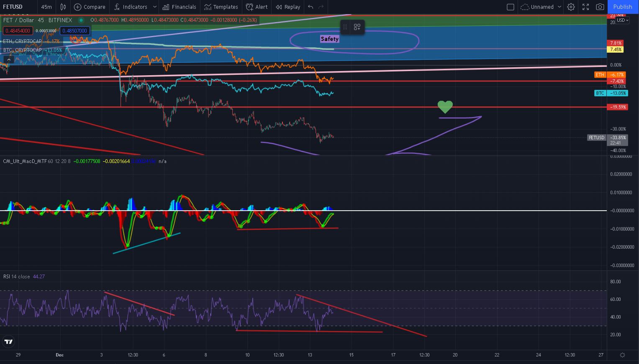Open the candlestick chart style menu
The image size is (639, 364).
click(x=63, y=7)
